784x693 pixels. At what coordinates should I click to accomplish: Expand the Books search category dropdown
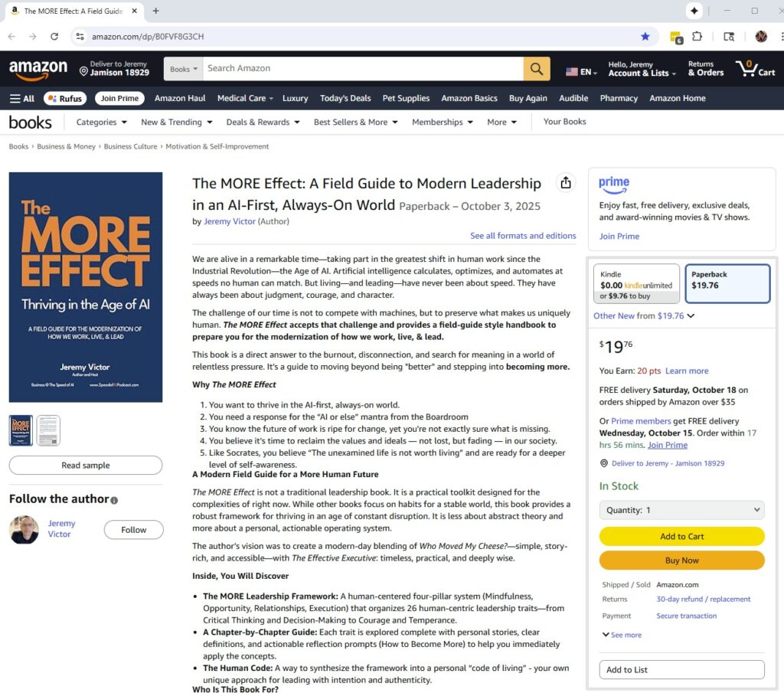184,69
